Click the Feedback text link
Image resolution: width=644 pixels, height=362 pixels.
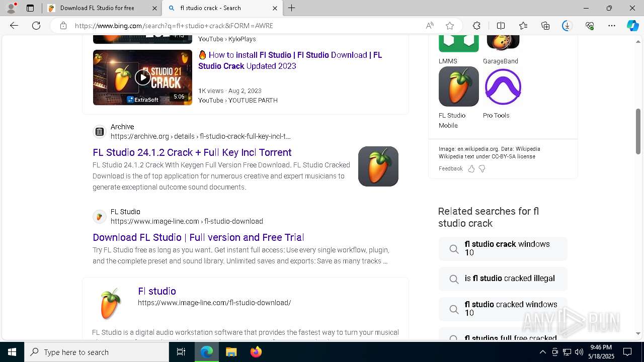450,168
